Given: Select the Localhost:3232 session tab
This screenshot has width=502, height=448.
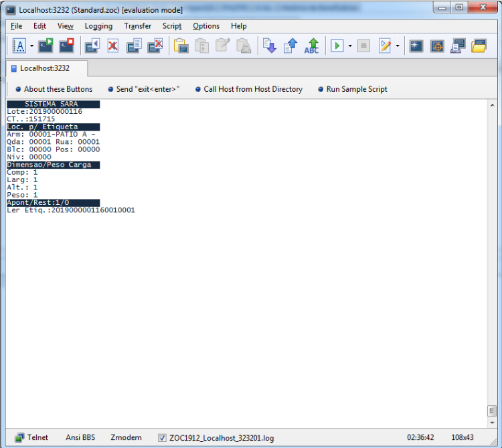Looking at the screenshot, I should click(46, 68).
